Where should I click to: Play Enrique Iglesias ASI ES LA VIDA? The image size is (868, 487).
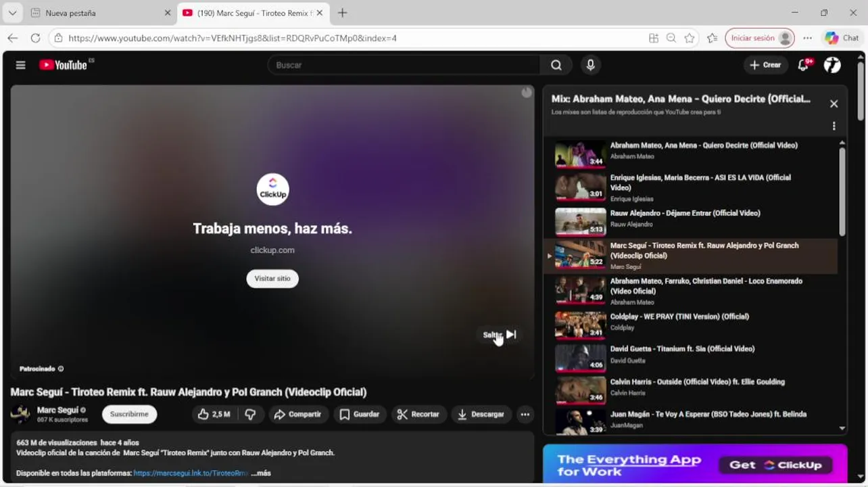[690, 187]
